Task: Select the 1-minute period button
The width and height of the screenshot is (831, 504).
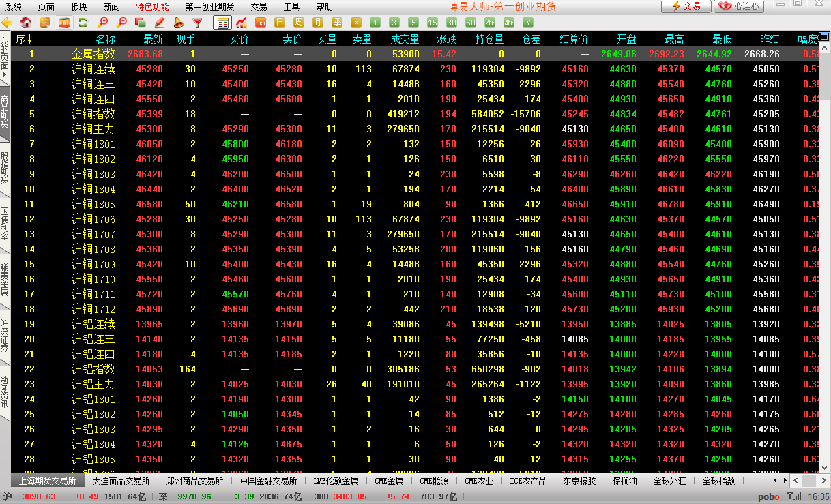Action: click(375, 23)
